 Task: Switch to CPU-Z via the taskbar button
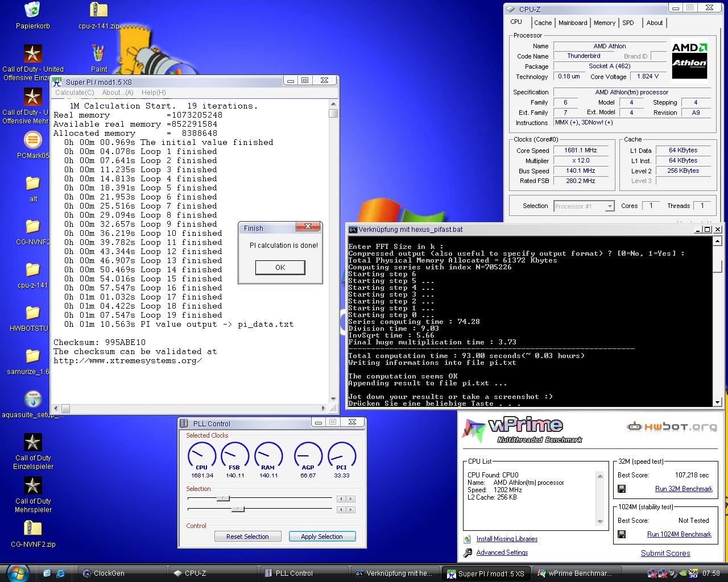213,573
